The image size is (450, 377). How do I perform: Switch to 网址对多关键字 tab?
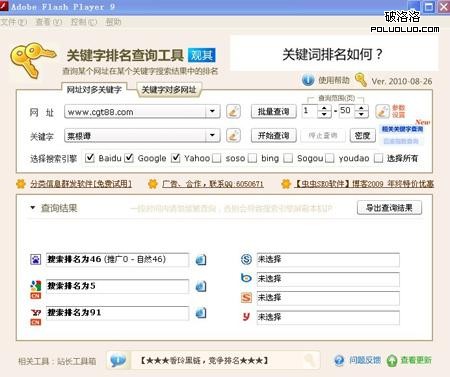pyautogui.click(x=94, y=89)
